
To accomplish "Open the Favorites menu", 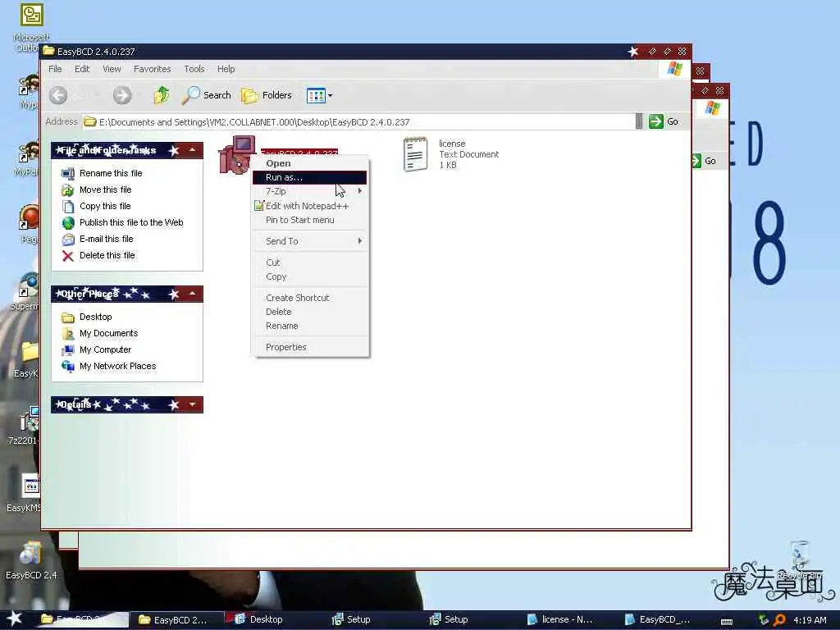I will (x=152, y=69).
